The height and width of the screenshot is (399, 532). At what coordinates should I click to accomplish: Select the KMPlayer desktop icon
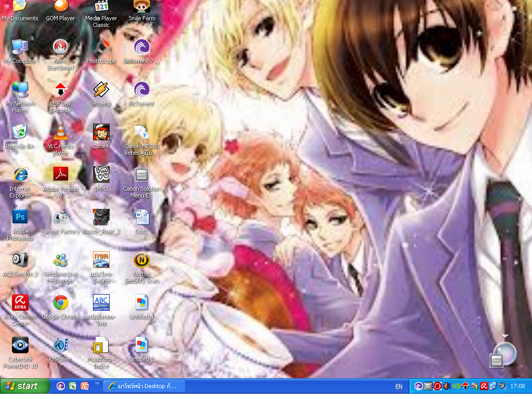60,350
